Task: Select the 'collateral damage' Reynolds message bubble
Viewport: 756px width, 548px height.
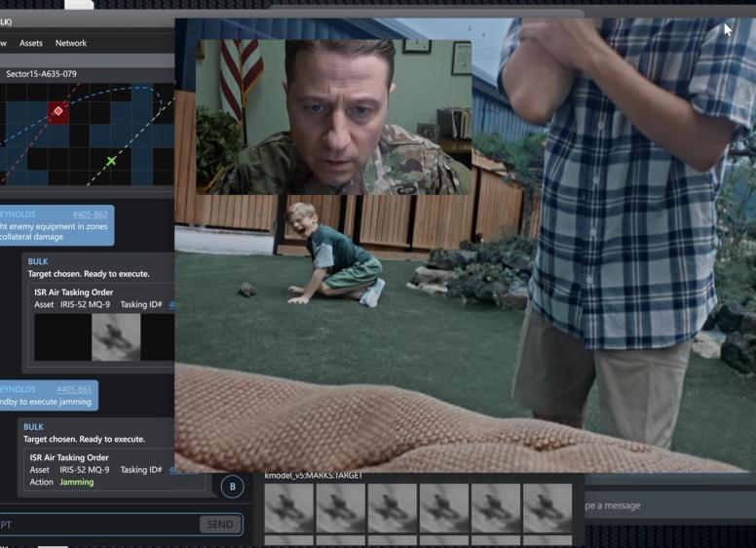Action: coord(57,226)
